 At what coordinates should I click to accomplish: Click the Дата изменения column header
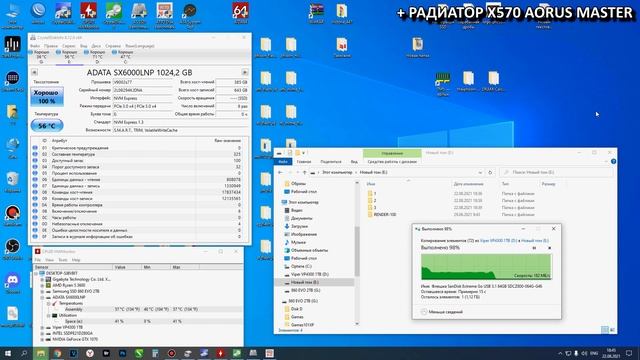point(468,184)
